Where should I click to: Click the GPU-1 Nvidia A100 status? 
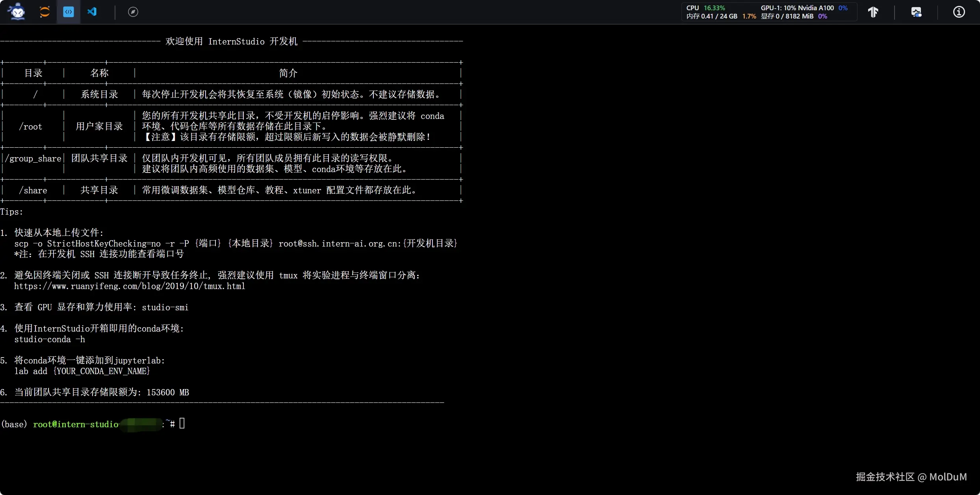[x=797, y=8]
